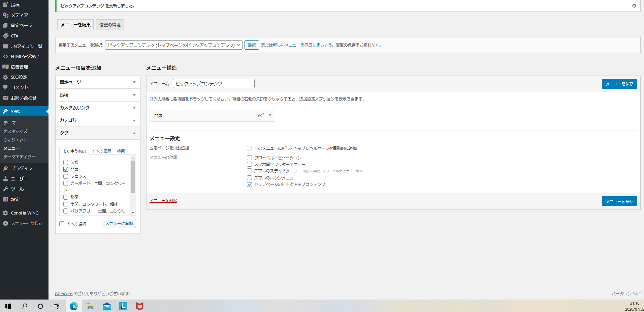This screenshot has height=312, width=644.
Task: Open テーマ under the 外観 submenu
Action: coord(10,123)
